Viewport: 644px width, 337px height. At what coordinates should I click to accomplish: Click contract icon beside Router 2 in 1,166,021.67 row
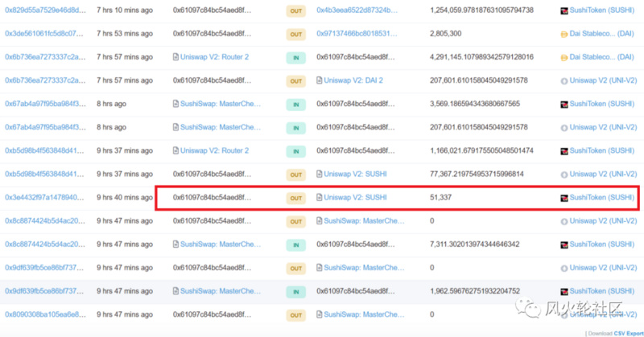175,150
